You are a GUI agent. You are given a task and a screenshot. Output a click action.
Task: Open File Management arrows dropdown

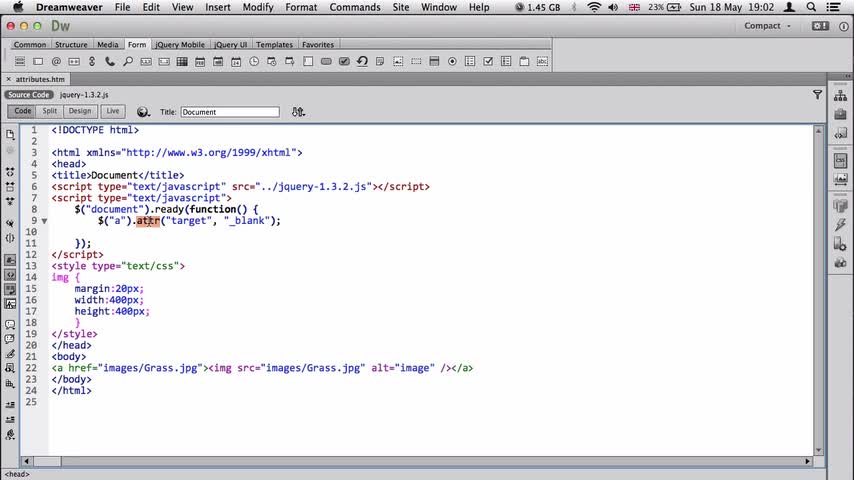point(298,112)
